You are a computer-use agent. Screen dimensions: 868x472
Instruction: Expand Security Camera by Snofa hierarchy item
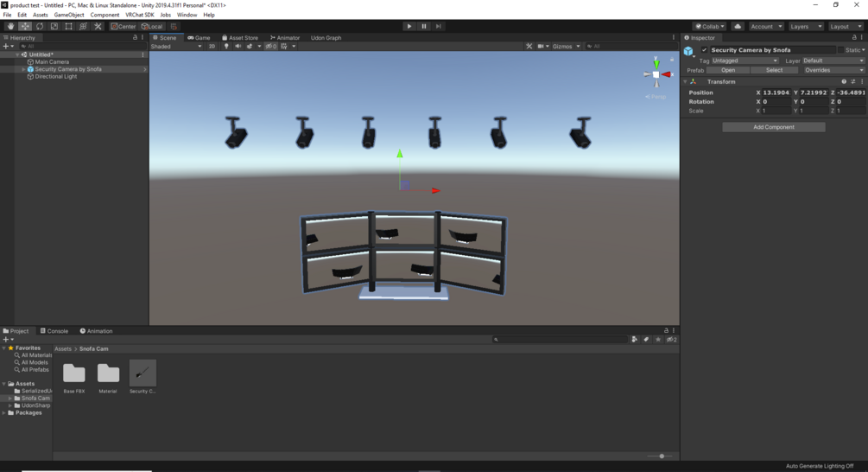(x=23, y=69)
